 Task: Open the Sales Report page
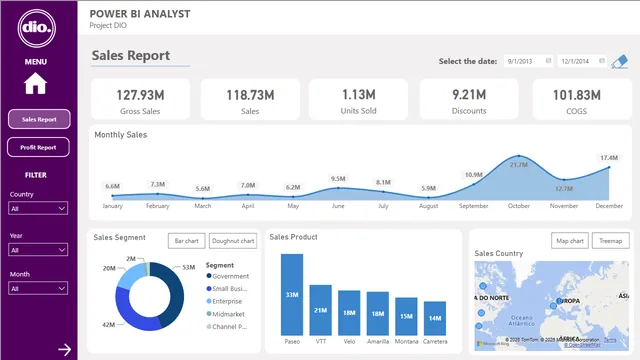click(39, 119)
